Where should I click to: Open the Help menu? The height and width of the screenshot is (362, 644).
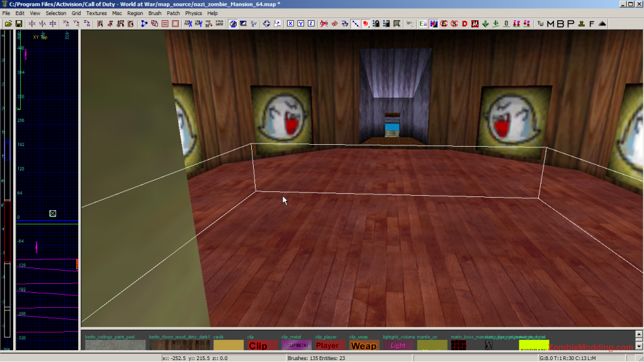click(x=212, y=13)
